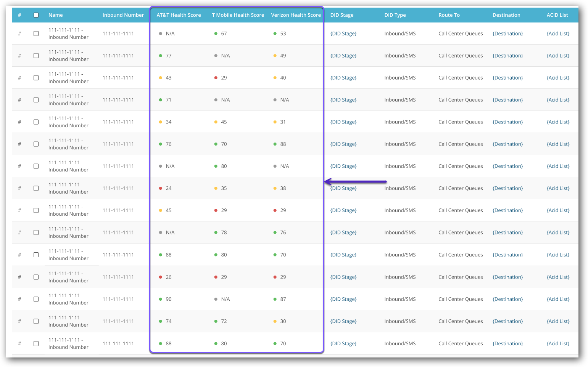The image size is (588, 367).
Task: Click the green dot beside T Mobile score 67
Action: coord(216,34)
